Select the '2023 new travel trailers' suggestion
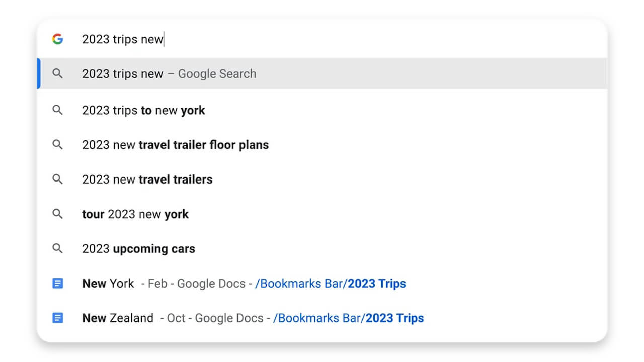644x362 pixels. pyautogui.click(x=147, y=179)
